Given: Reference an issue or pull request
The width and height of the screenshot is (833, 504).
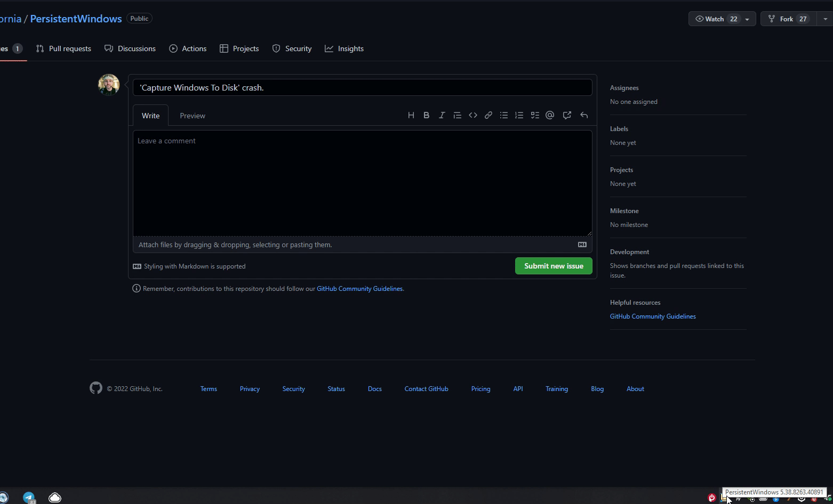Looking at the screenshot, I should [567, 115].
